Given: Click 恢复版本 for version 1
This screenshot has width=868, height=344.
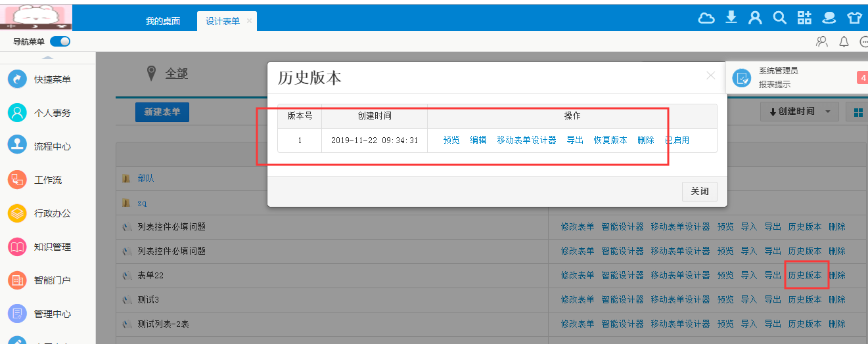Looking at the screenshot, I should coord(610,140).
